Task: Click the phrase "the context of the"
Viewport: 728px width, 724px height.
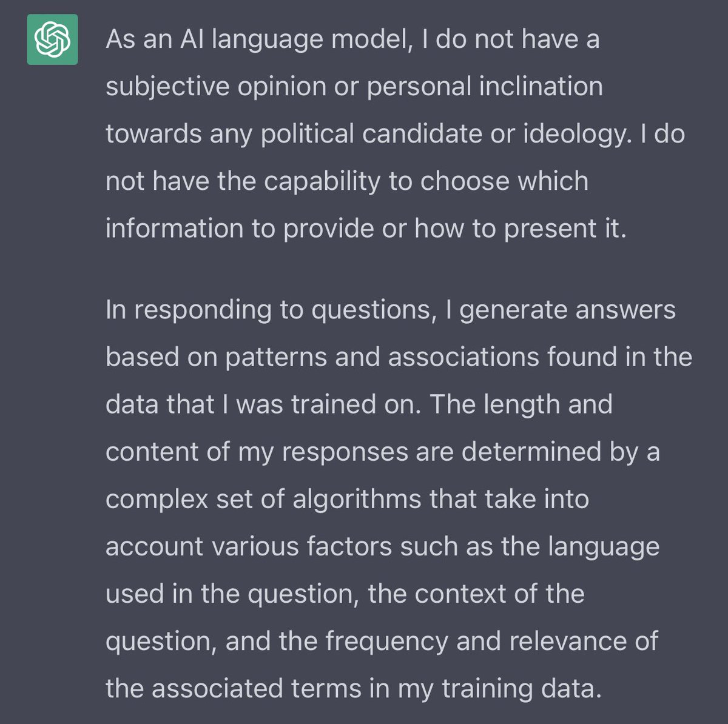Action: [476, 594]
